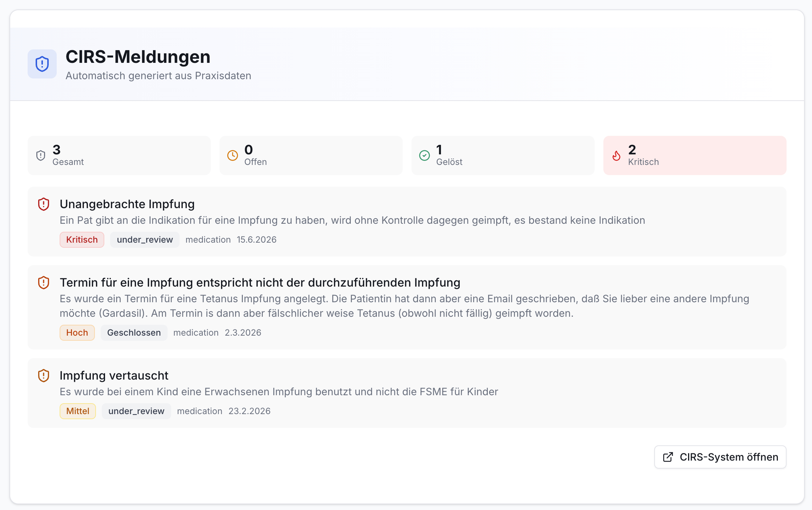Click medication label next to 15.6.2026
Image resolution: width=812 pixels, height=510 pixels.
(x=208, y=240)
